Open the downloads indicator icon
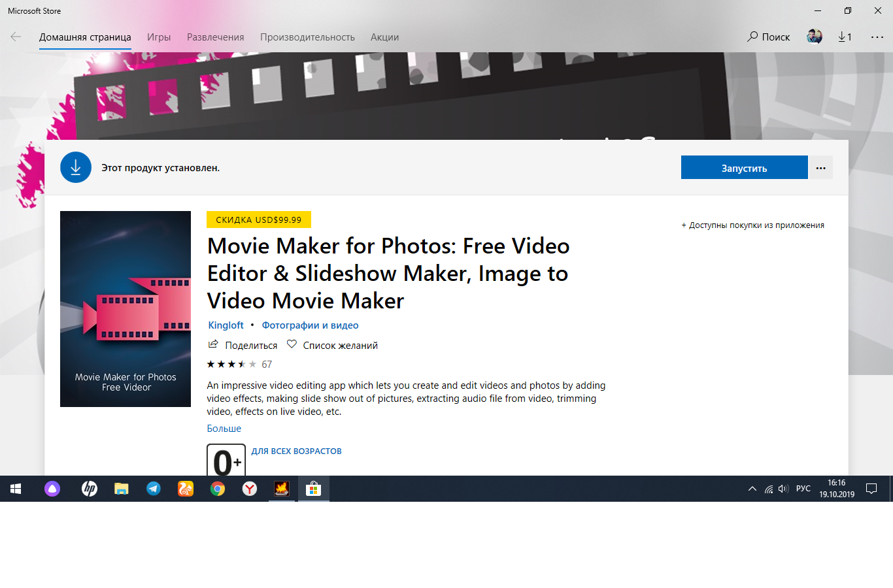Screen dimensions: 893x588 pyautogui.click(x=845, y=37)
